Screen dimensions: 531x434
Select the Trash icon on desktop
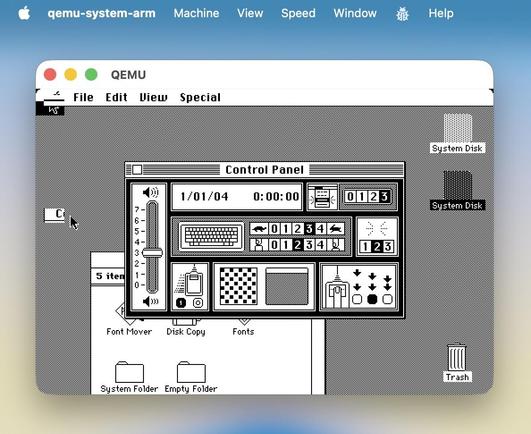tap(457, 357)
